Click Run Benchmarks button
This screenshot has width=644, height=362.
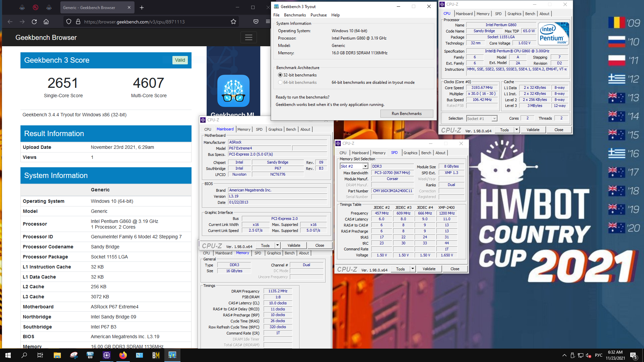pos(407,114)
